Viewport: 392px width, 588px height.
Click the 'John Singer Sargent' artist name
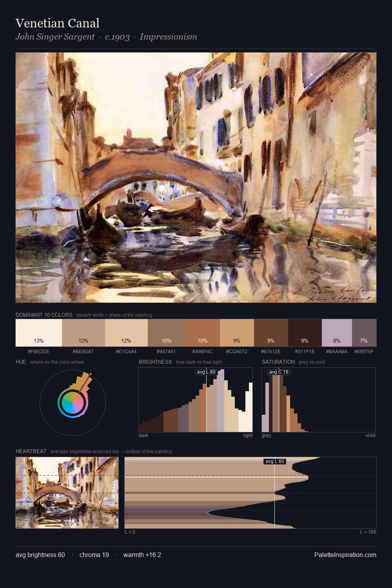pyautogui.click(x=55, y=37)
